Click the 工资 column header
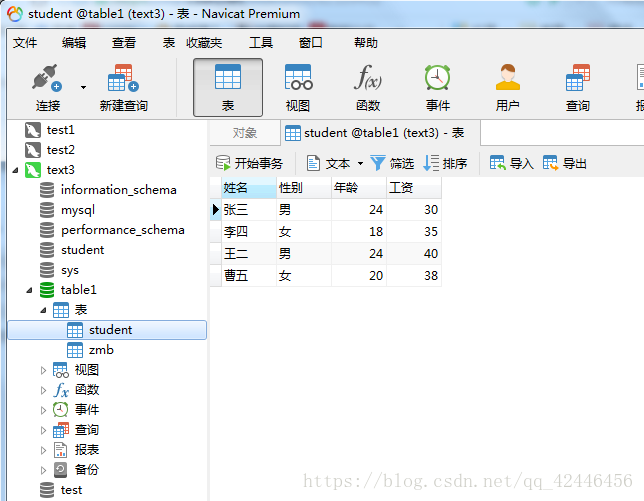644x501 pixels. (x=414, y=188)
